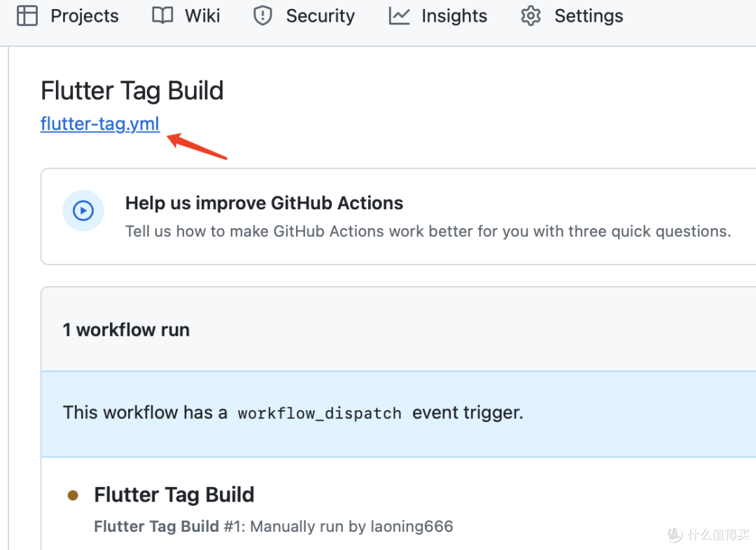Click the survey description about three quick questions
The height and width of the screenshot is (550, 756).
428,232
